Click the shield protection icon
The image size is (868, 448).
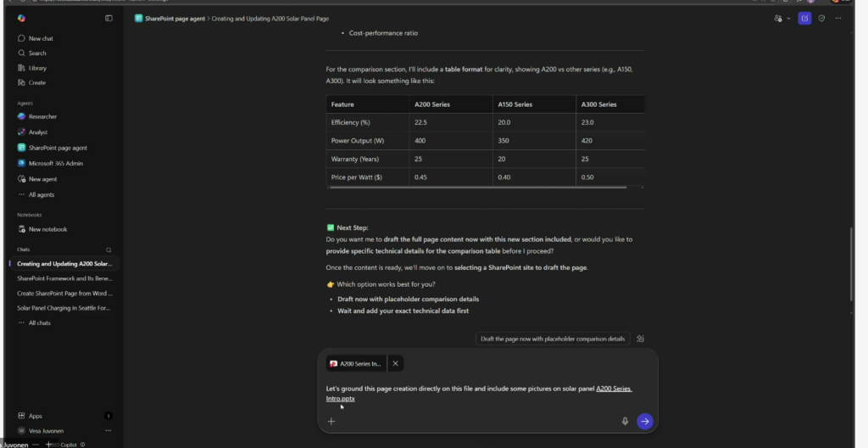click(x=821, y=18)
